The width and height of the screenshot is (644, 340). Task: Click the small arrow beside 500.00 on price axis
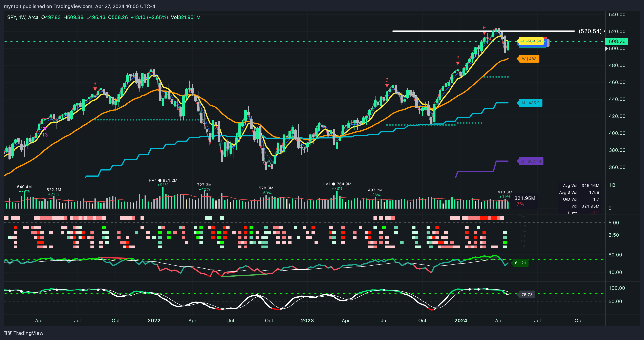click(x=606, y=48)
